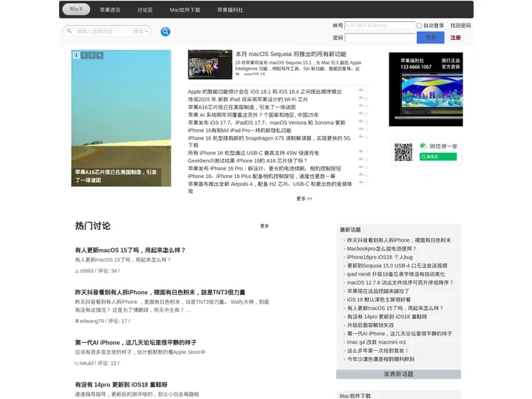Select slideshow page 3 indicator

92,55
